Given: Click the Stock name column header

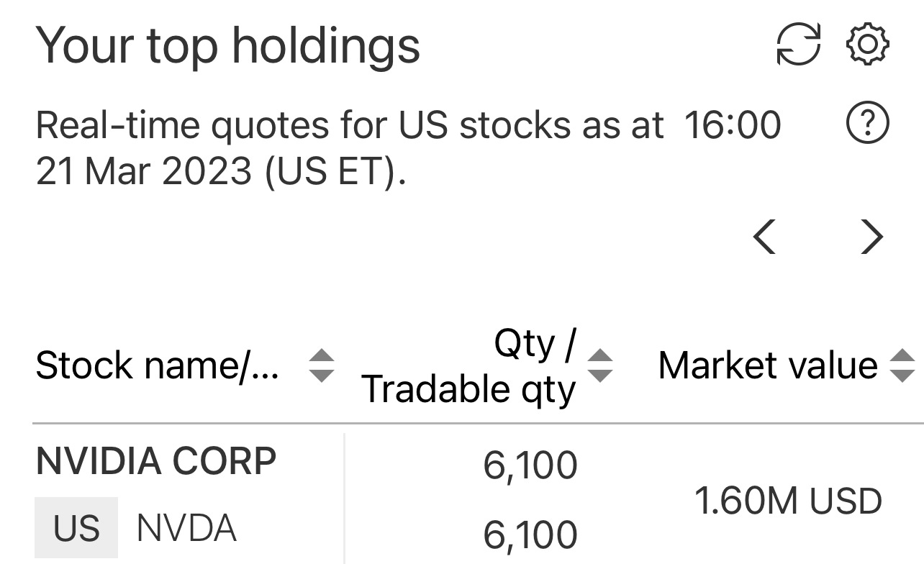Looking at the screenshot, I should coord(157,365).
